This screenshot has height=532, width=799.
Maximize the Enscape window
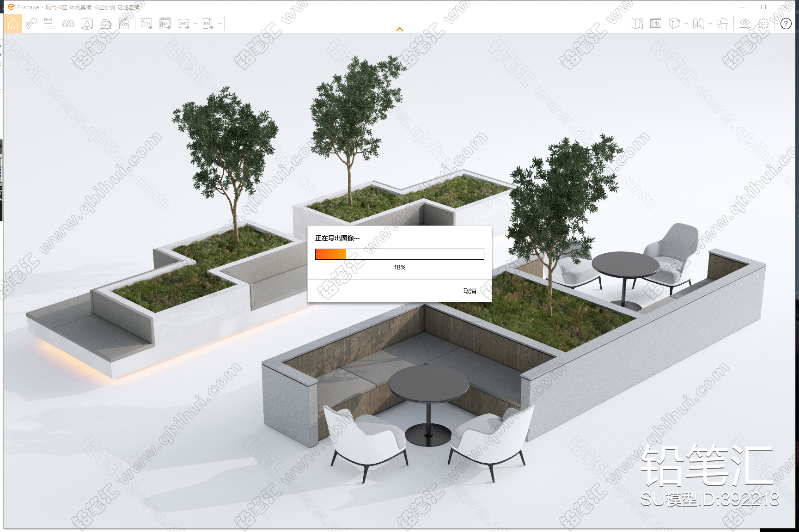coord(763,7)
